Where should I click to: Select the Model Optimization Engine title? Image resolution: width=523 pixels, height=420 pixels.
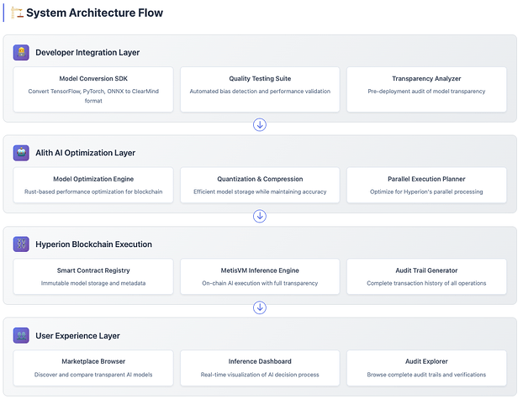93,179
